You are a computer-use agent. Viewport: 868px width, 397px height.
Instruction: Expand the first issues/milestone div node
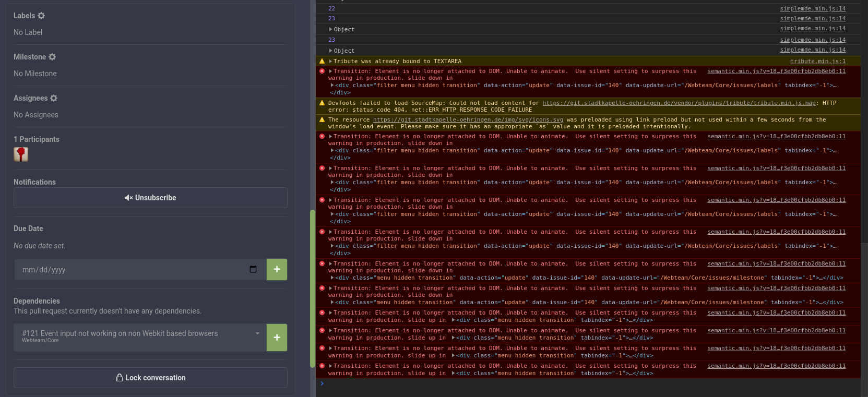tap(332, 278)
